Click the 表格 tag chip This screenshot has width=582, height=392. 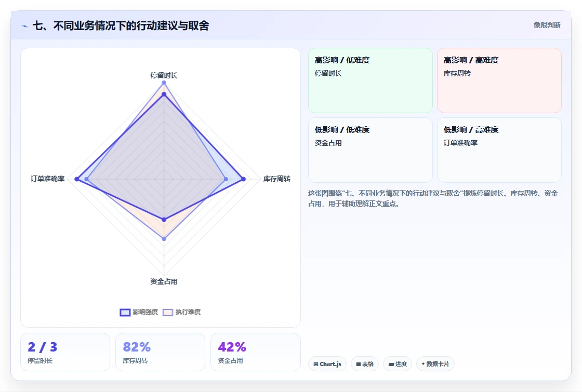(x=365, y=364)
